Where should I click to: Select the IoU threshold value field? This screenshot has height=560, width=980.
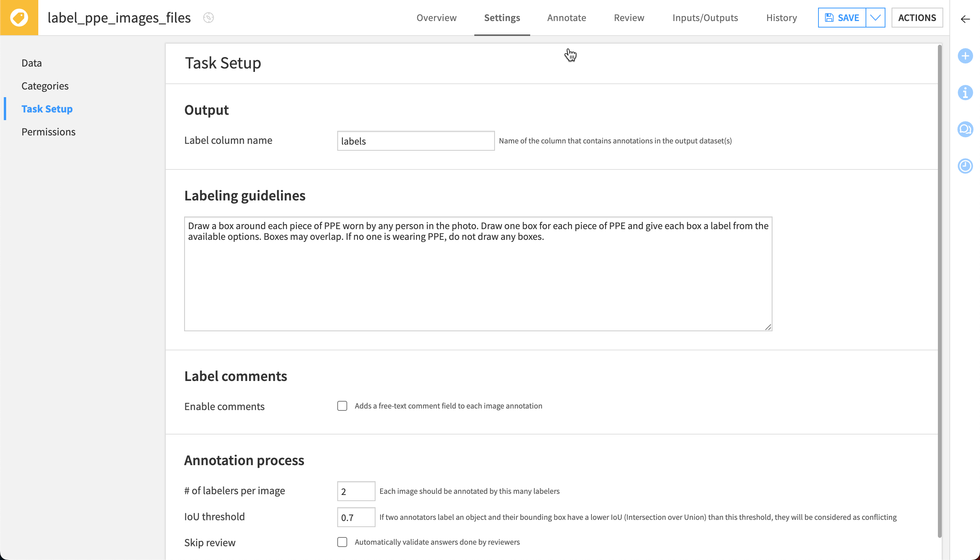tap(356, 517)
